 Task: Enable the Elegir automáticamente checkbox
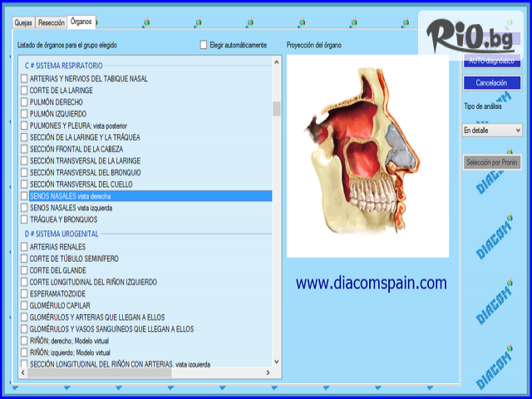(x=204, y=45)
